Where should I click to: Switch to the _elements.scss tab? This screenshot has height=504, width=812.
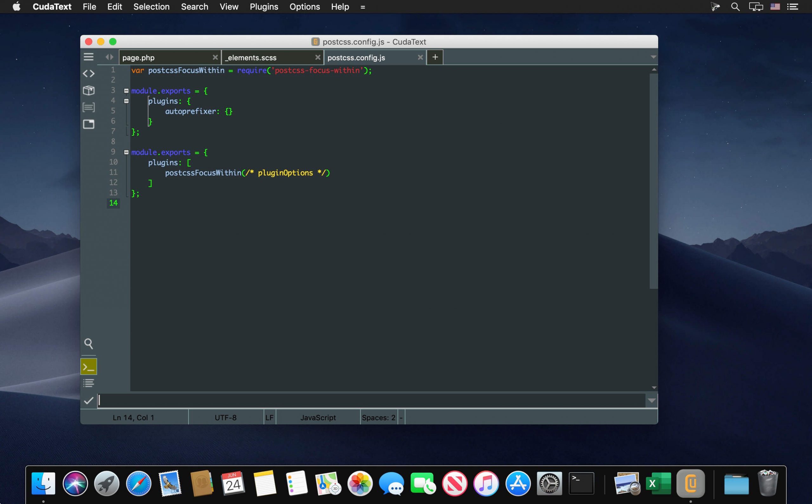264,57
